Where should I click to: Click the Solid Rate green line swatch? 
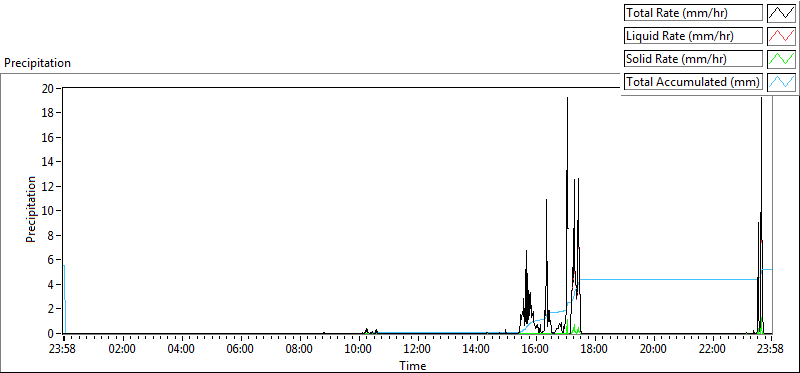pos(781,59)
